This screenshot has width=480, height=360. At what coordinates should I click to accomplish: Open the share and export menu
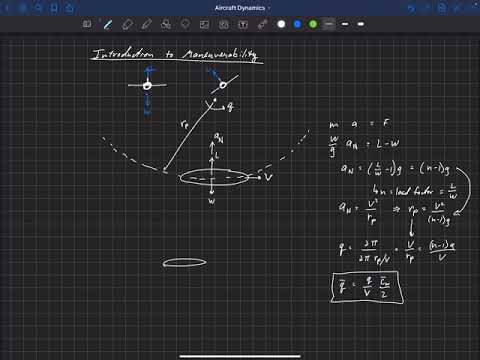[69, 8]
